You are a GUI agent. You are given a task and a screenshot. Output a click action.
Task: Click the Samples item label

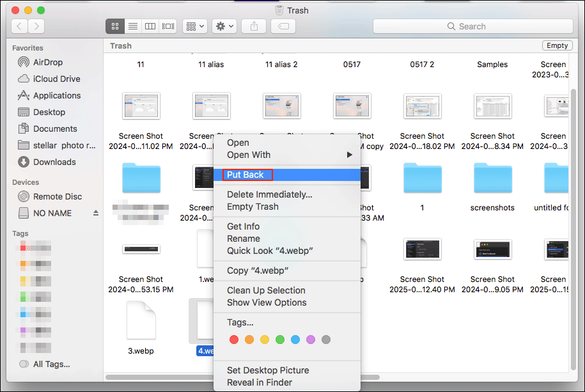[492, 64]
